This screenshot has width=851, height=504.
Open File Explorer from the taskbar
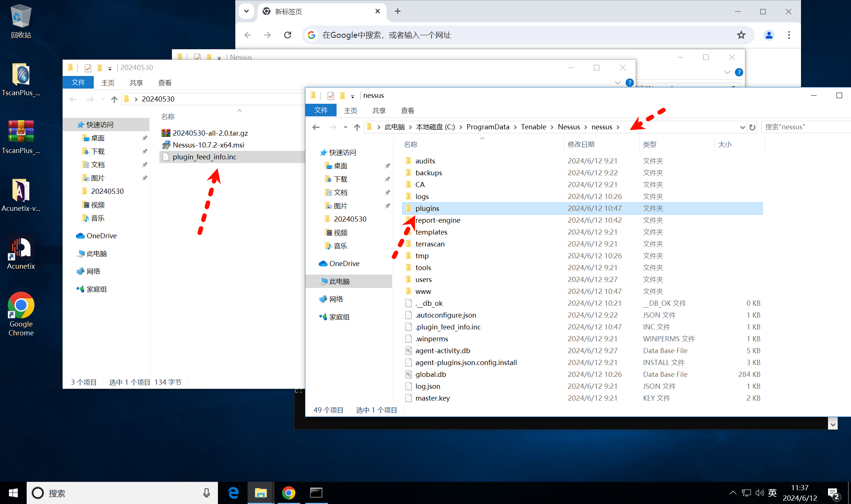[261, 493]
